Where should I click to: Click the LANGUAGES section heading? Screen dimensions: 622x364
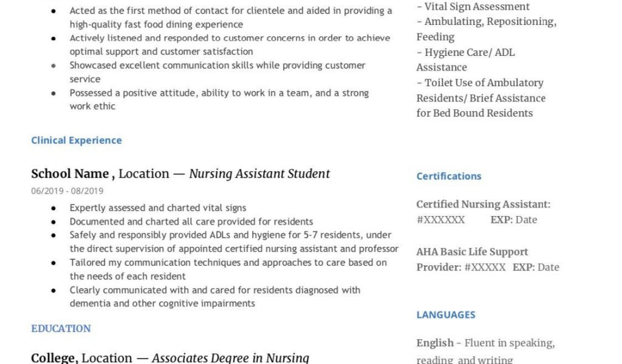click(446, 314)
